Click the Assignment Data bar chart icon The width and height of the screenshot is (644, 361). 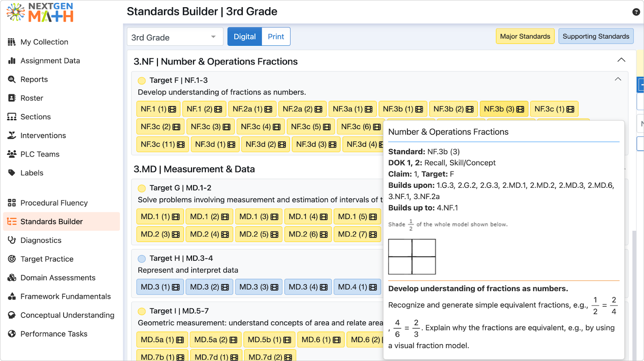click(12, 61)
